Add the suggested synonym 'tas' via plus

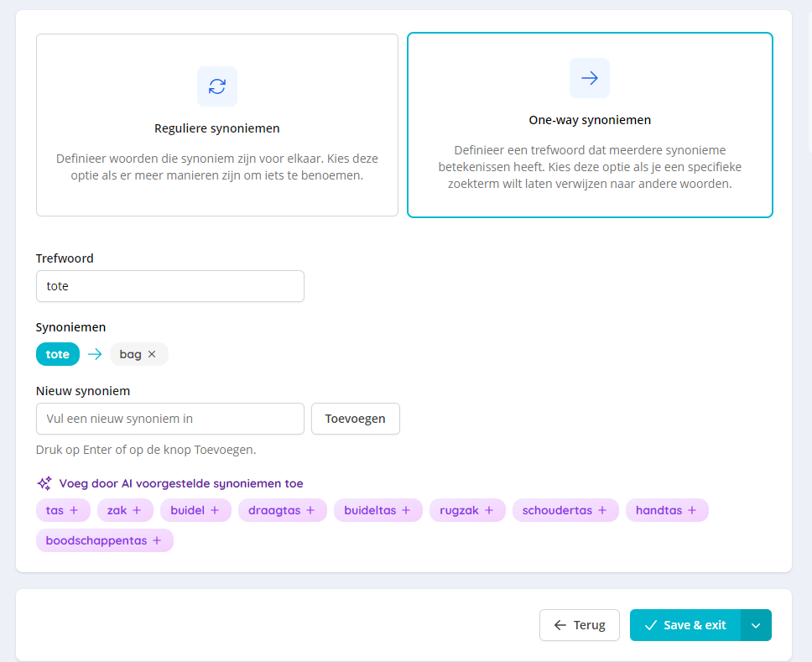pos(74,510)
